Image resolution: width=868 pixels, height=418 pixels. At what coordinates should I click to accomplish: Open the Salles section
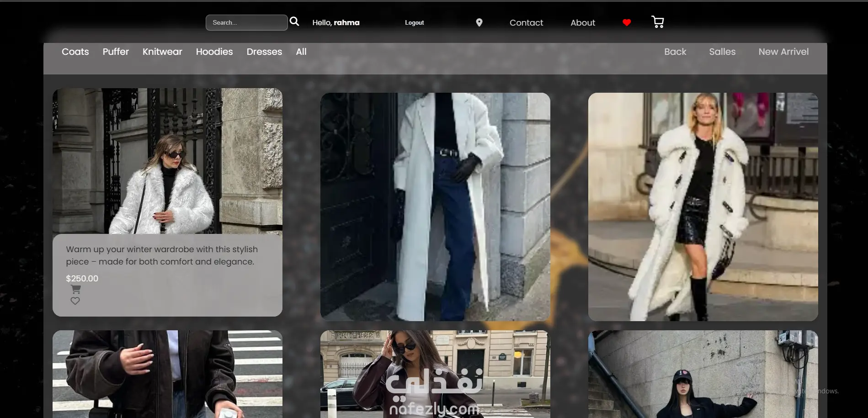[722, 52]
